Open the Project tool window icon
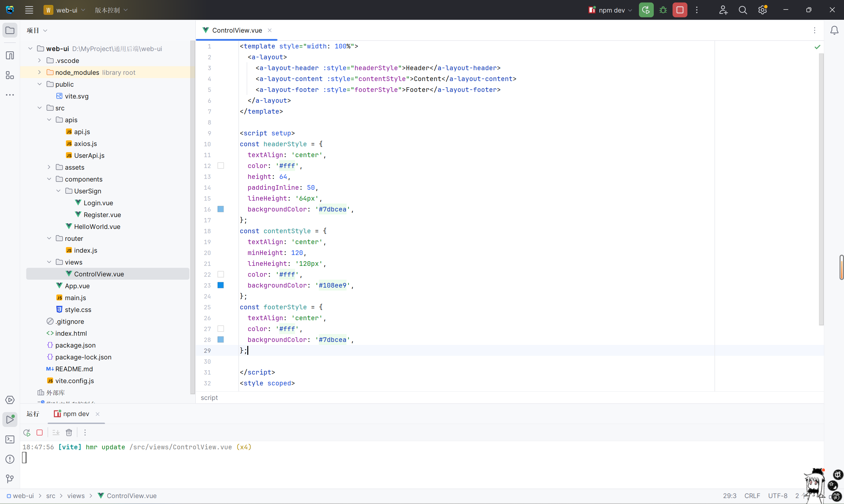 [10, 30]
